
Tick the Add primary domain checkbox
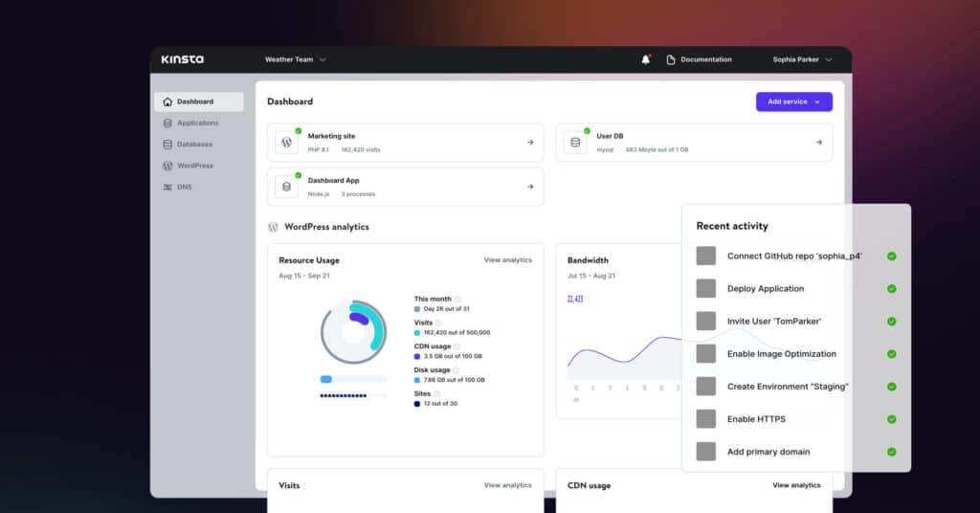[706, 452]
